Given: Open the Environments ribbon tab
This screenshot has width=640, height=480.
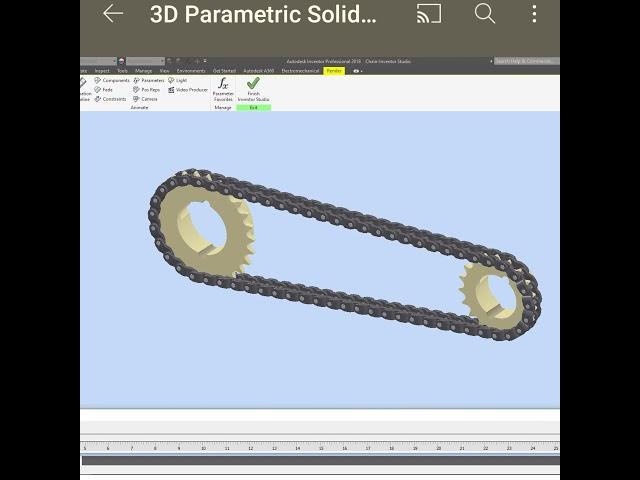Looking at the screenshot, I should tap(191, 71).
